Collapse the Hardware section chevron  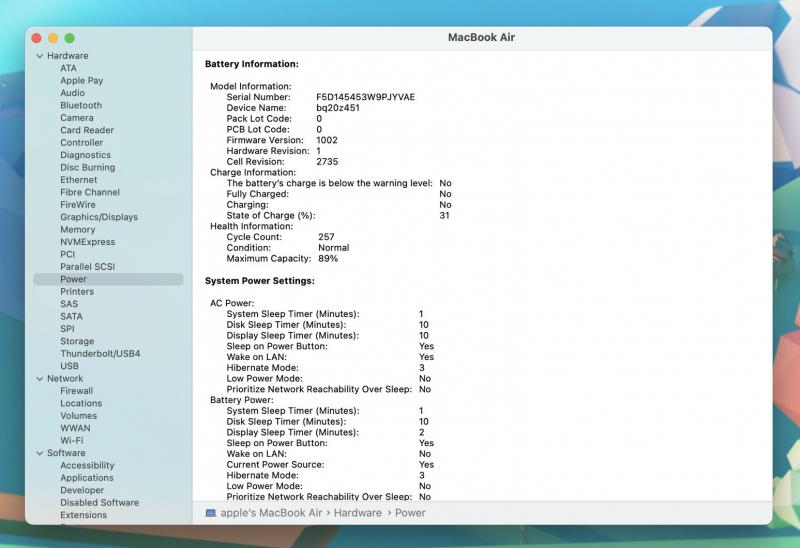tap(40, 56)
